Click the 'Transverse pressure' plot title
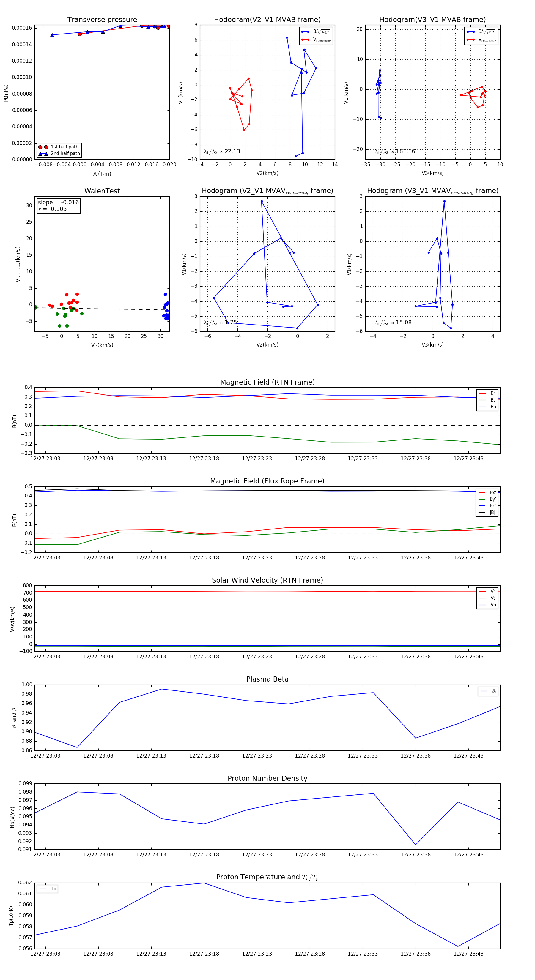The image size is (535, 980). tap(102, 20)
